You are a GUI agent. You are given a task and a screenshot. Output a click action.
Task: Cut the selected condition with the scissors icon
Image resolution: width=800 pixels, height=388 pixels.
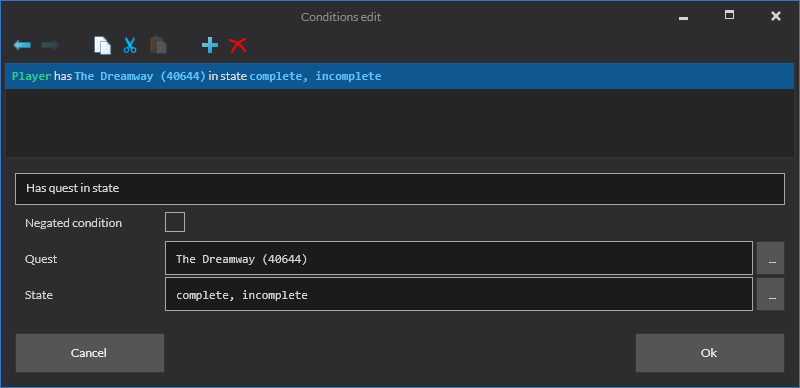point(130,45)
